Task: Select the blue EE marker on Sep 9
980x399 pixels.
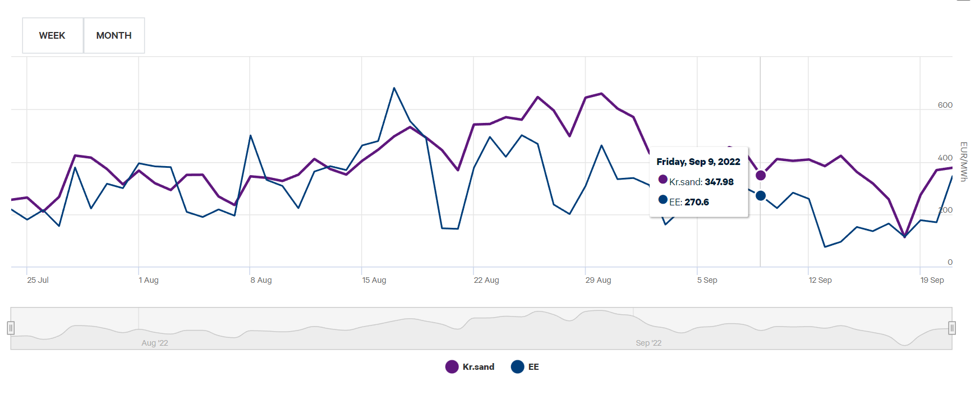Action: point(761,196)
